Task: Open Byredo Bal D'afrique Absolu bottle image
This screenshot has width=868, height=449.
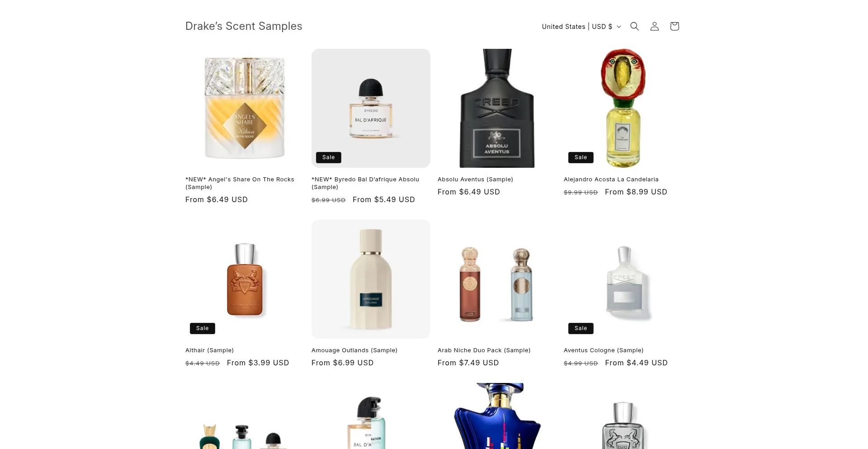Action: click(371, 108)
